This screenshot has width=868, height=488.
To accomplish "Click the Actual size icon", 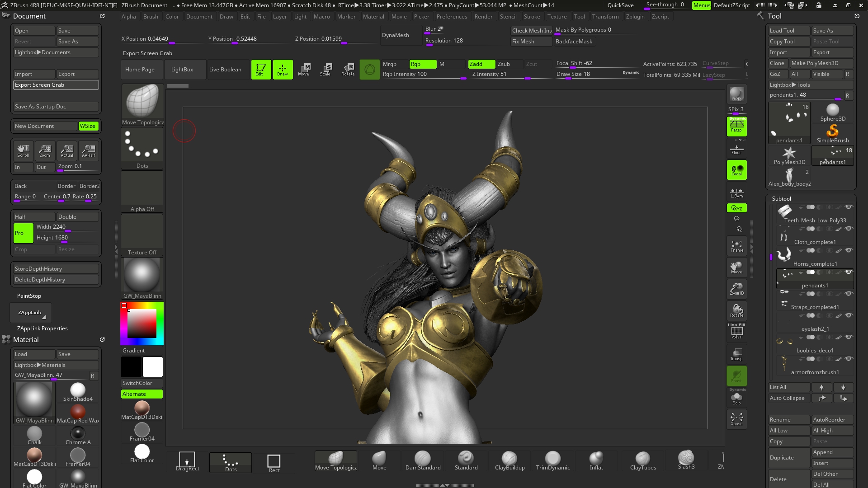I will tap(67, 151).
